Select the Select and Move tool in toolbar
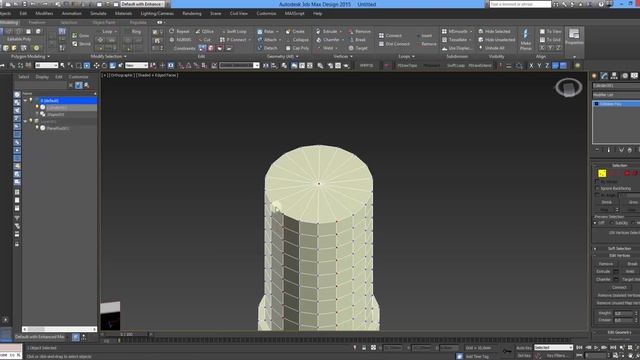640x360 pixels. 96,65
